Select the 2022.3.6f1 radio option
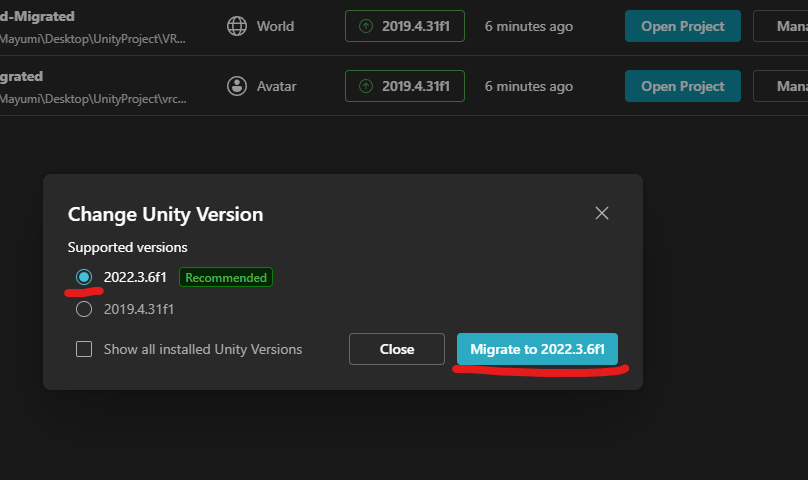Screen dimensions: 808x480 (84, 277)
